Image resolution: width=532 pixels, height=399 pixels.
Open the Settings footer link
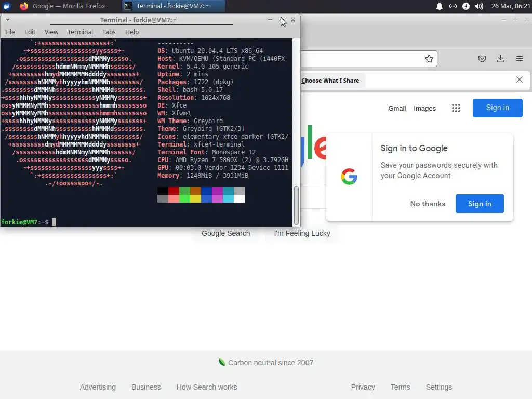[439, 387]
